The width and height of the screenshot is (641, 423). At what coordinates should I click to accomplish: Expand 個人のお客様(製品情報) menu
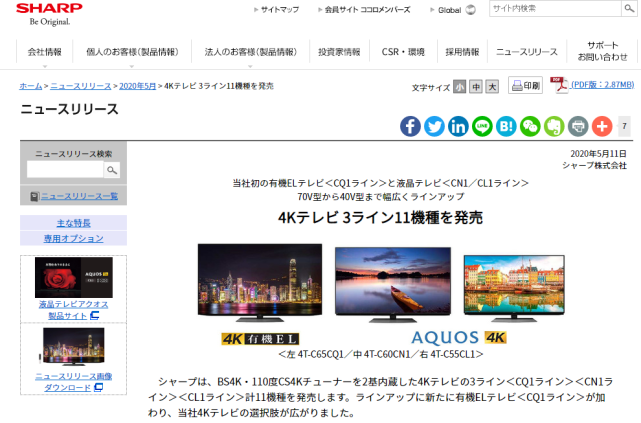pos(132,52)
